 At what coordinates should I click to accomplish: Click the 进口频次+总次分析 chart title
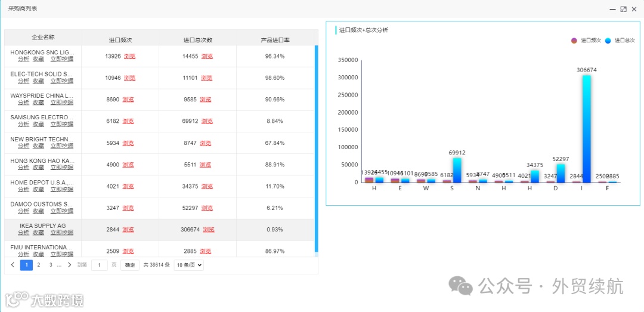click(x=364, y=30)
